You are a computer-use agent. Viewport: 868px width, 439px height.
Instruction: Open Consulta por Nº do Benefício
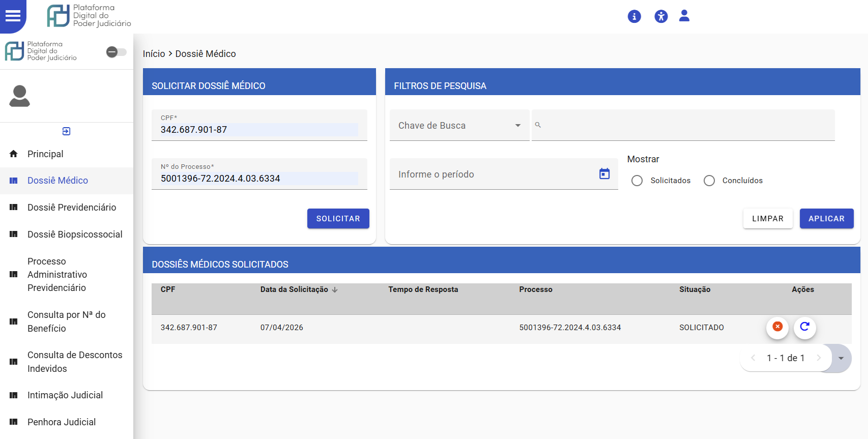[x=67, y=321]
